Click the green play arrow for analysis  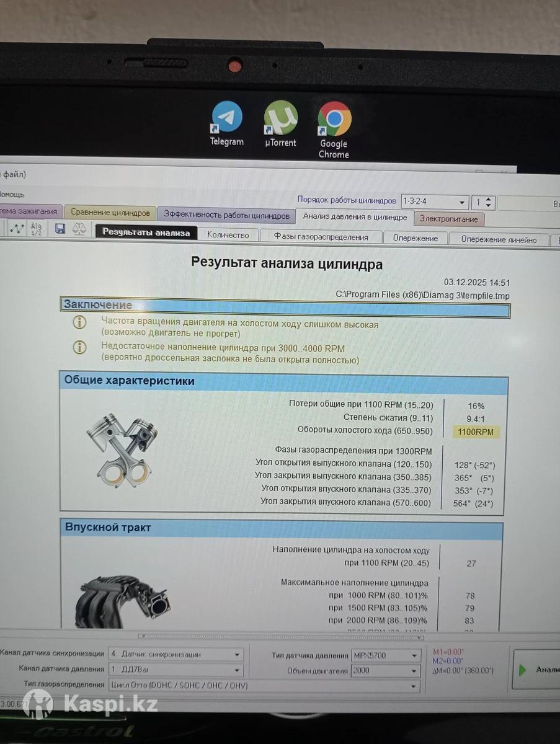coord(522,670)
